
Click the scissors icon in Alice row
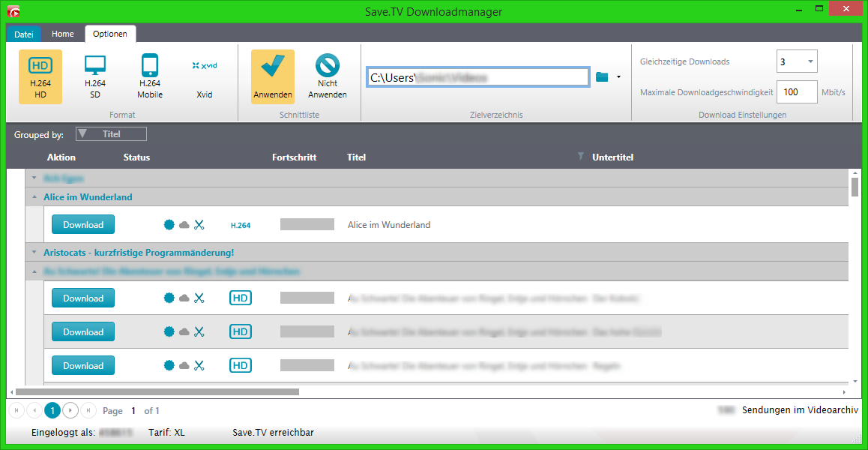(x=199, y=224)
